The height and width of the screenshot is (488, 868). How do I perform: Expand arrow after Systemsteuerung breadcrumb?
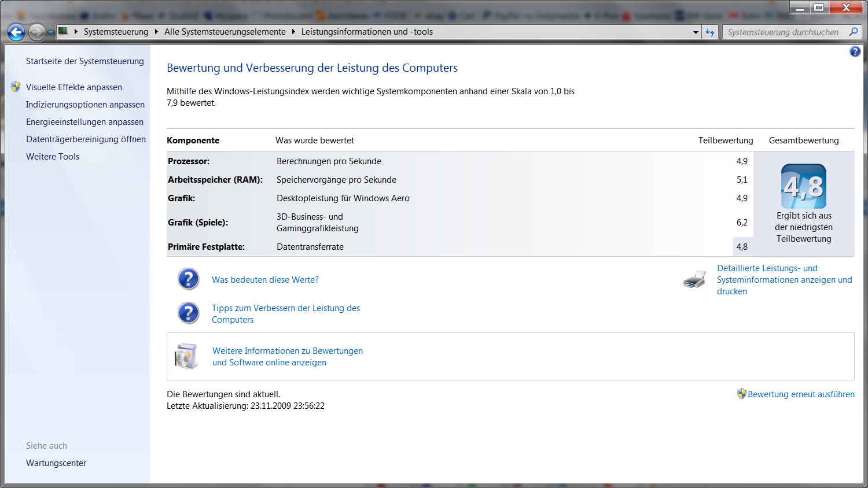pos(156,32)
